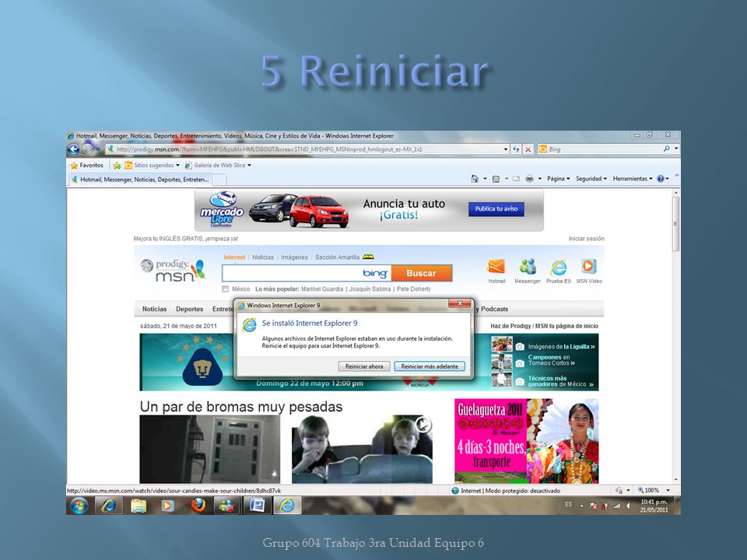The height and width of the screenshot is (560, 747).
Task: Click Haz de Prodigy/MSN tu página de inicio
Action: [x=544, y=326]
